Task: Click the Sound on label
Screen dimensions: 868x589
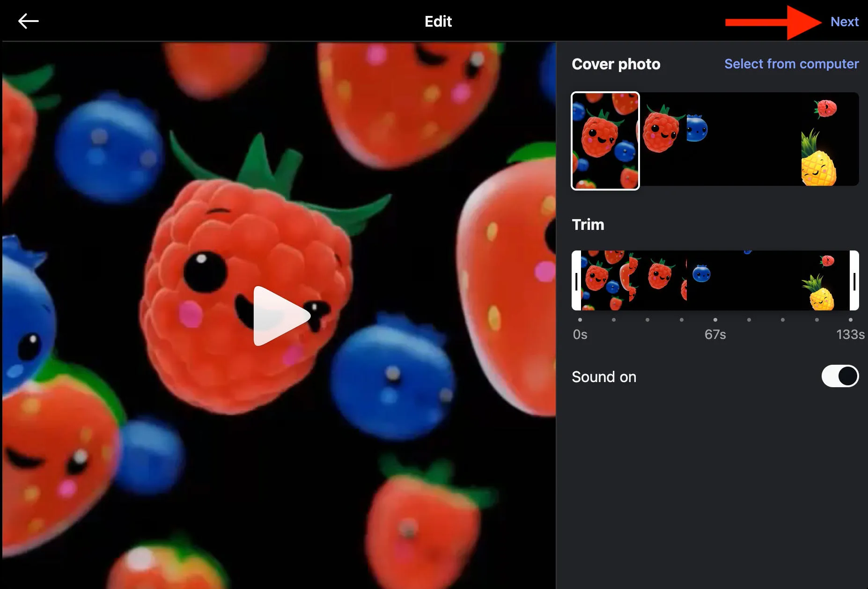Action: 604,377
